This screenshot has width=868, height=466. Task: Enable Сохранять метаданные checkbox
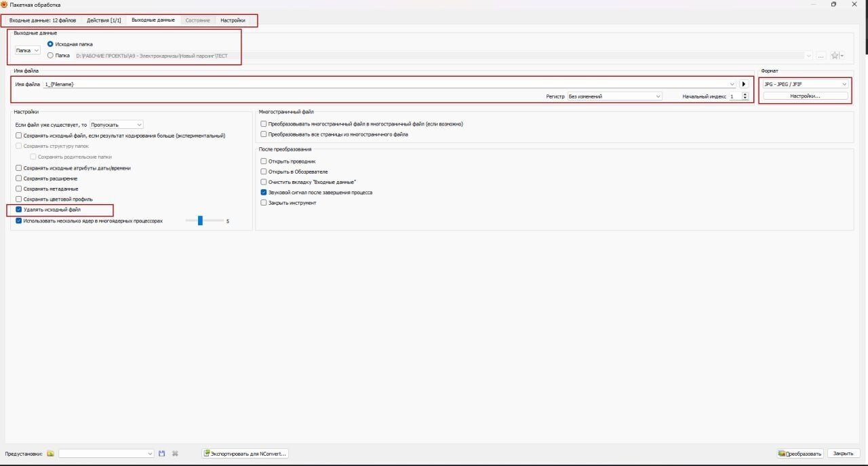click(19, 189)
